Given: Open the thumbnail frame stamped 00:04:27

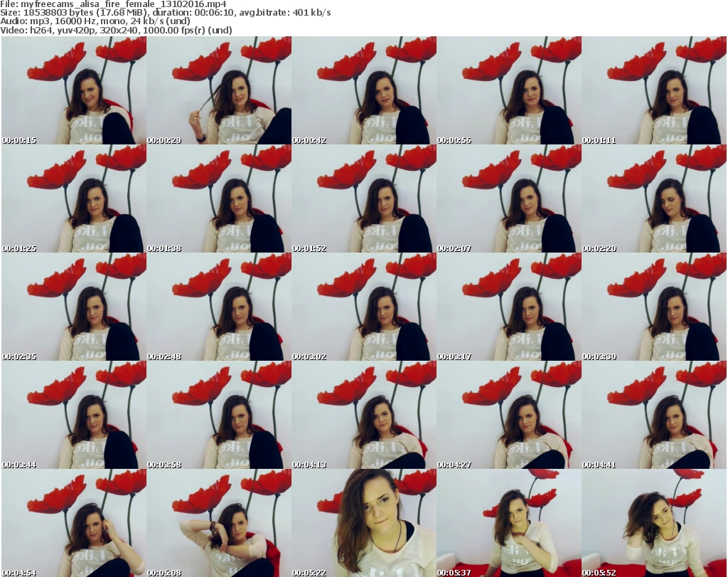Looking at the screenshot, I should (509, 415).
